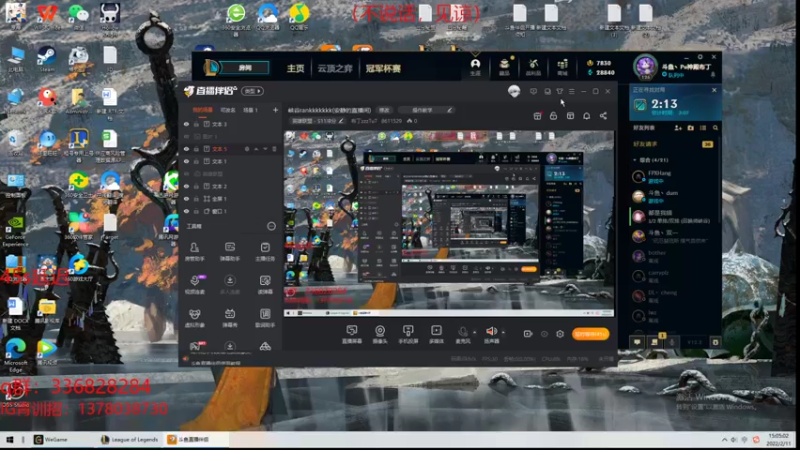
Task: Add 手机投屏 phone mirroring source
Action: 408,334
